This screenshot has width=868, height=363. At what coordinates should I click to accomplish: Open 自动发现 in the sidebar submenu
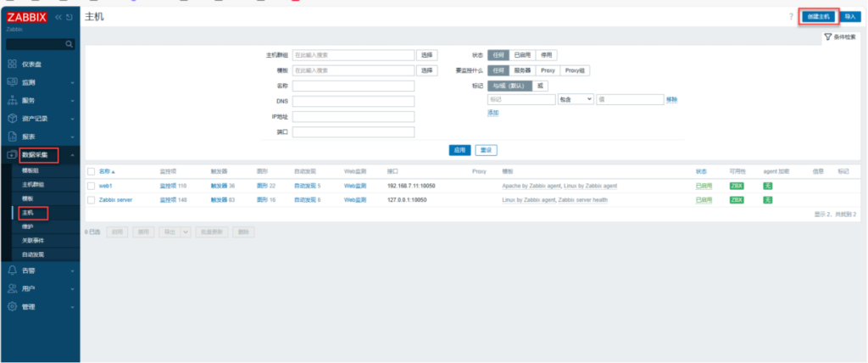33,254
